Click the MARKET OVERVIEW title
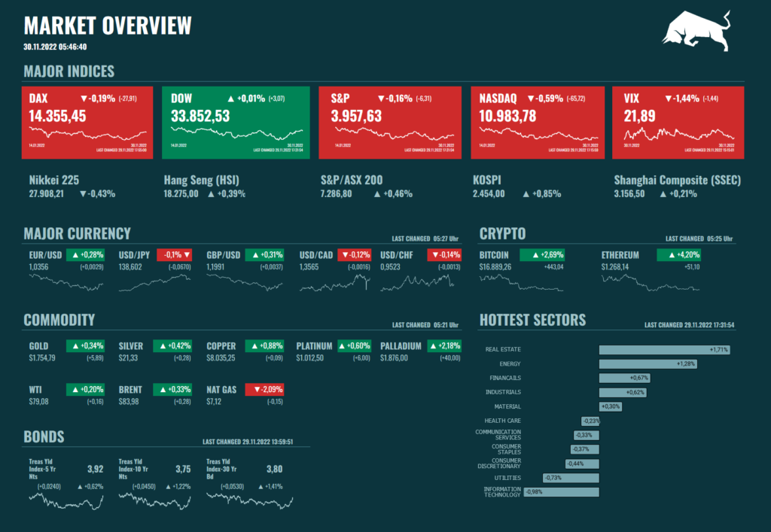This screenshot has height=532, width=771. click(108, 26)
